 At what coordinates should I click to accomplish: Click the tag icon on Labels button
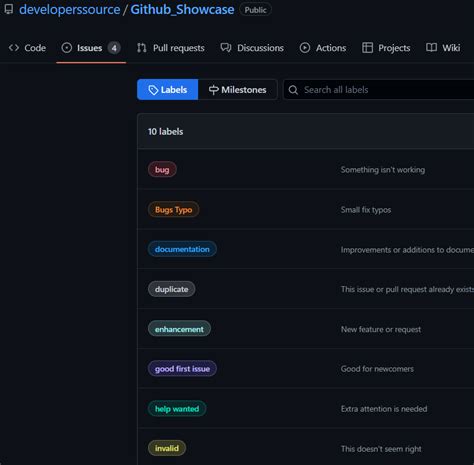click(153, 90)
